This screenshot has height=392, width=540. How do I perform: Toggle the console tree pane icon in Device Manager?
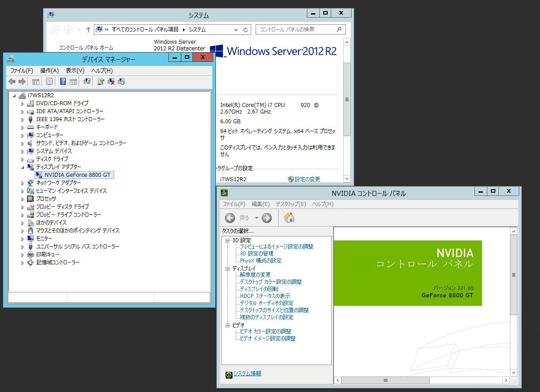tap(36, 81)
